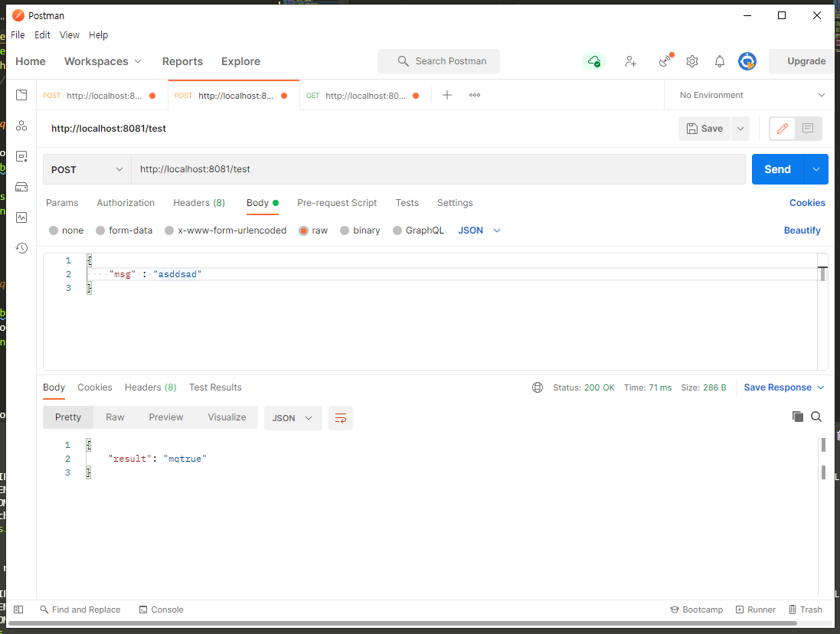Open the Pre-request Script tab
This screenshot has width=840, height=634.
point(337,203)
